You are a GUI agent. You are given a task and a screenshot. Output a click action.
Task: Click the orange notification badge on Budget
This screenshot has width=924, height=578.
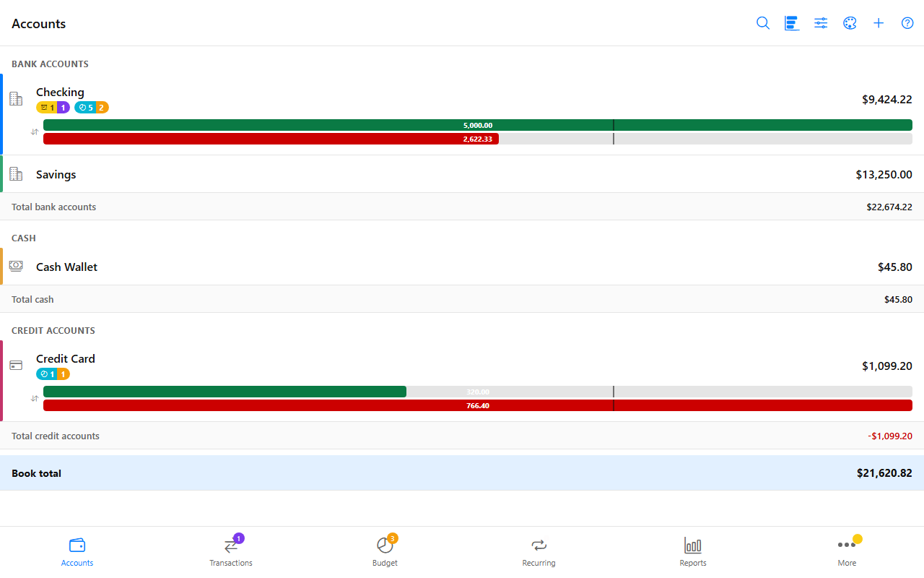tap(393, 538)
